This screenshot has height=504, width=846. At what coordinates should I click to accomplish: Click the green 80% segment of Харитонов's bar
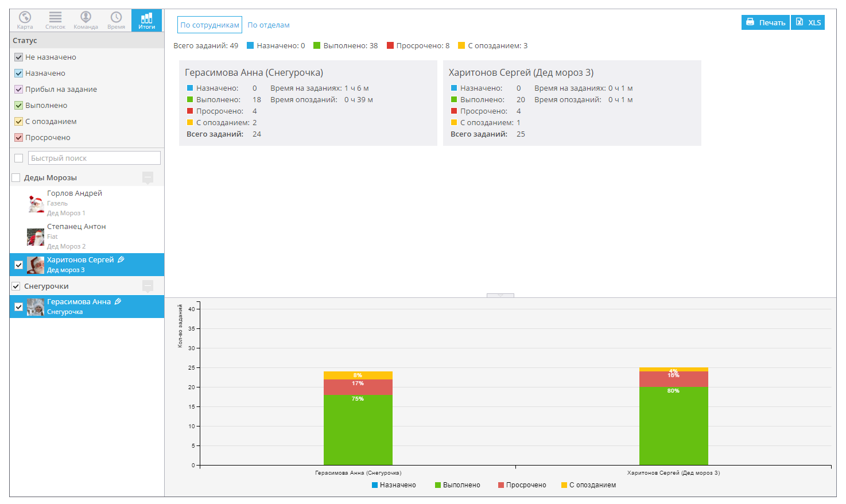point(674,426)
